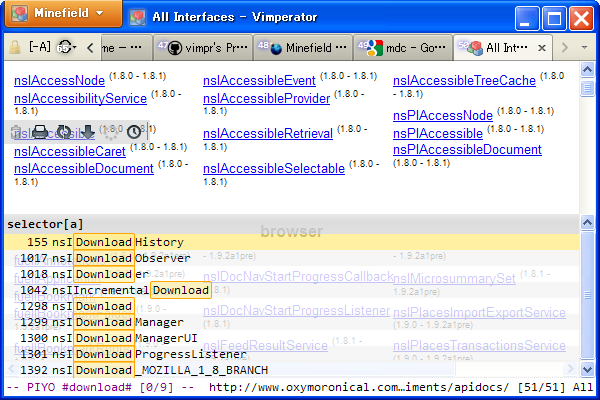The height and width of the screenshot is (400, 600).
Task: Click the Google favicon on the mdc tab
Action: [375, 48]
